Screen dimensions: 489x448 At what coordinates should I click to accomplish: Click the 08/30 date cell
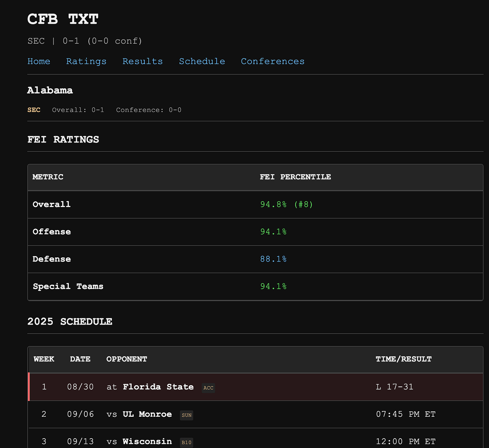[80, 387]
